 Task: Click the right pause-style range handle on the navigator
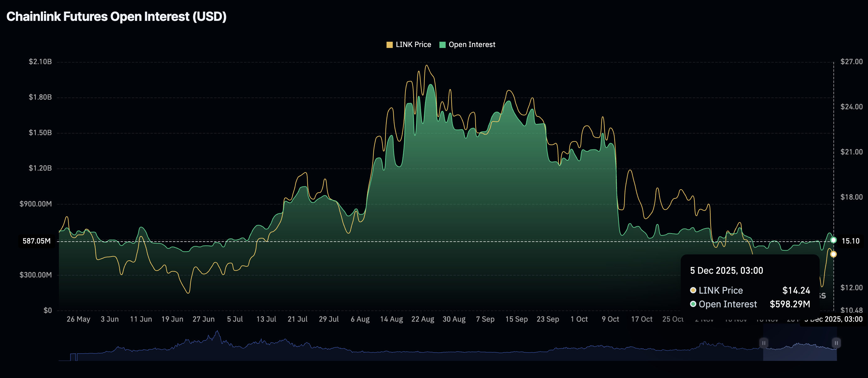tap(836, 343)
